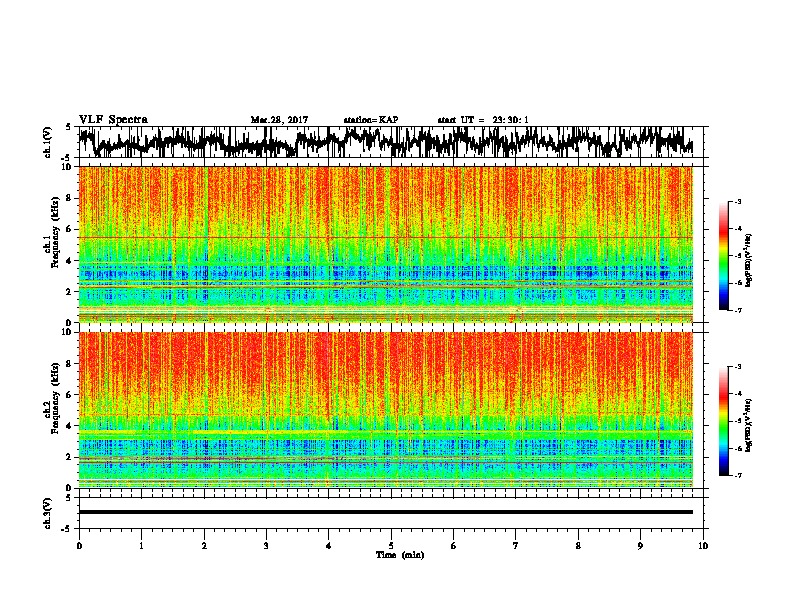
Task: Click the ch.3 flat black trace line
Action: pos(386,512)
